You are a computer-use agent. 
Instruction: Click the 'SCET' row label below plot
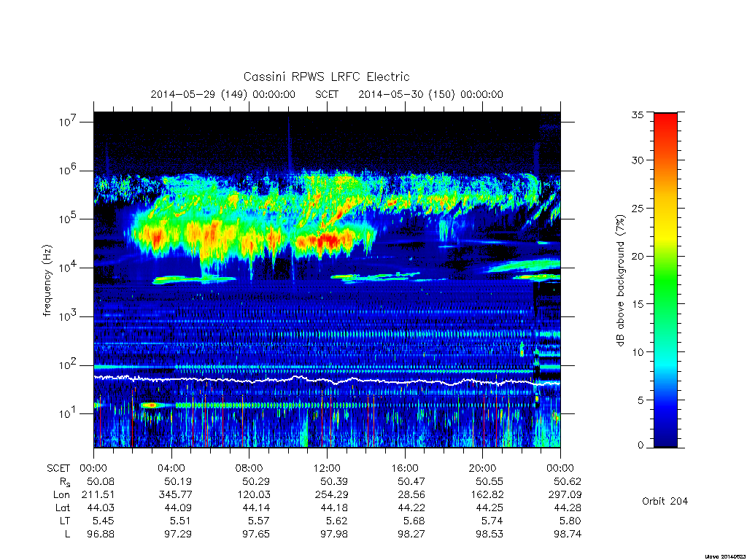pos(58,468)
